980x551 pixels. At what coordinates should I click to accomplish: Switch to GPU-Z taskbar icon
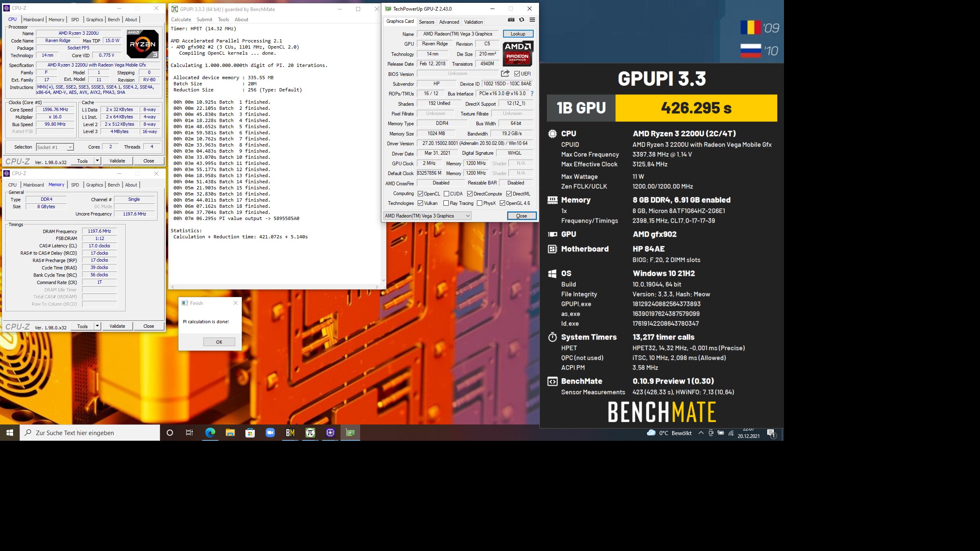[x=350, y=433]
